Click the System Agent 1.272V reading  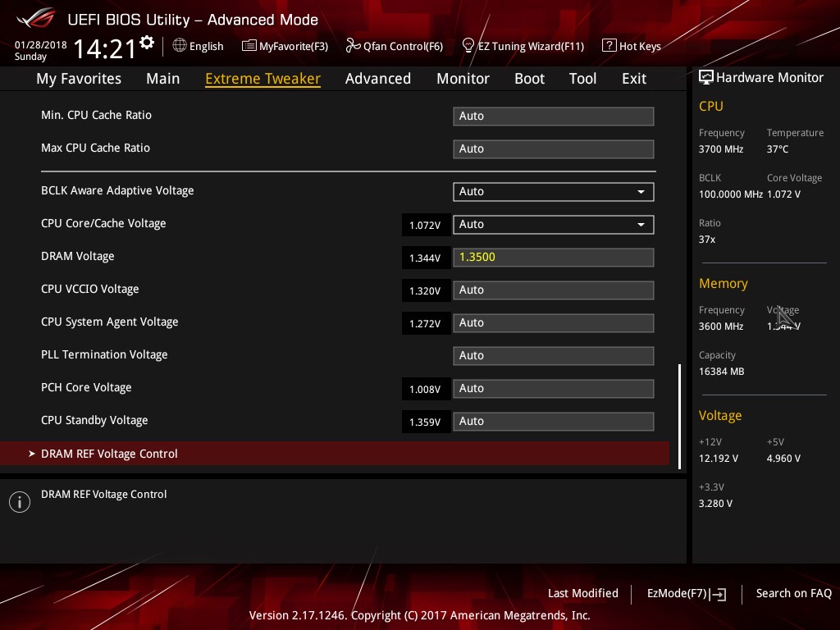[426, 323]
